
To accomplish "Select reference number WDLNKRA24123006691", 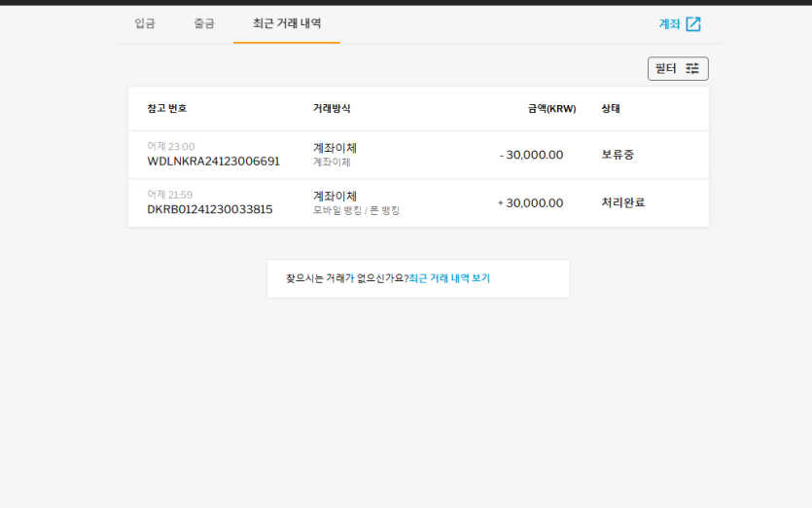I will (x=213, y=162).
